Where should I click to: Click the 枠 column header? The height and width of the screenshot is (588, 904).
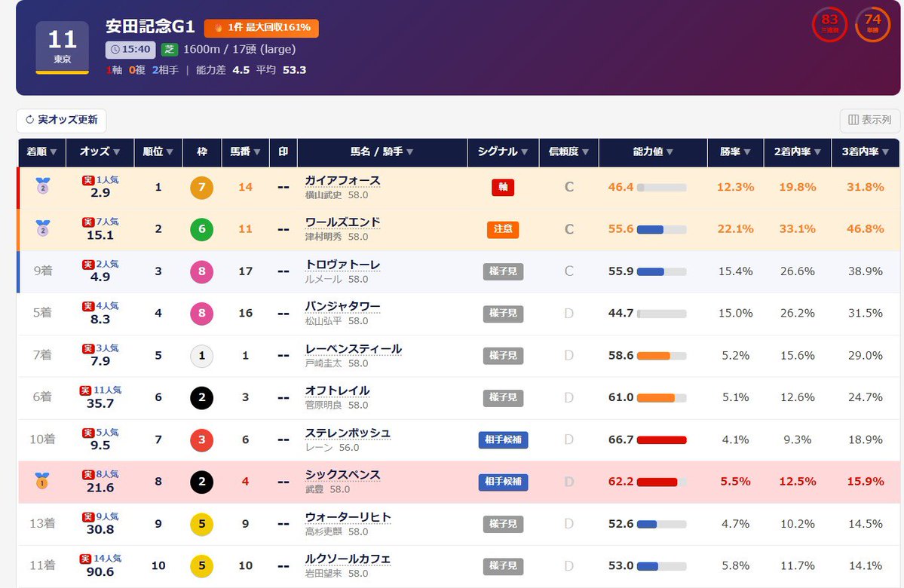tap(202, 152)
